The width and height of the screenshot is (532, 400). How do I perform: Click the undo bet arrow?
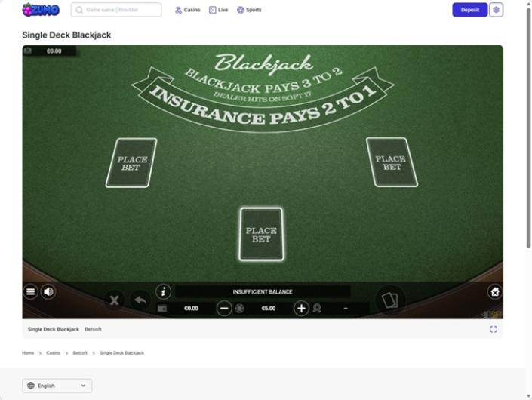pyautogui.click(x=140, y=300)
